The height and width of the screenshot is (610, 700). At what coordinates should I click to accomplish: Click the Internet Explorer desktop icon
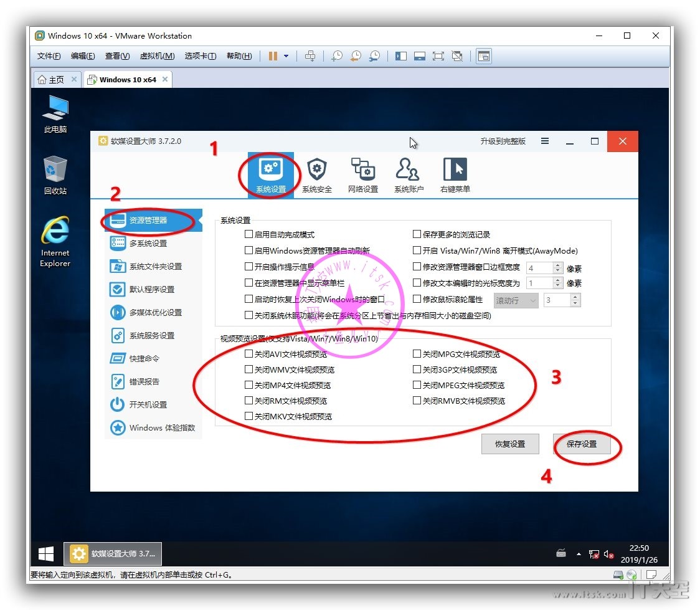point(55,242)
